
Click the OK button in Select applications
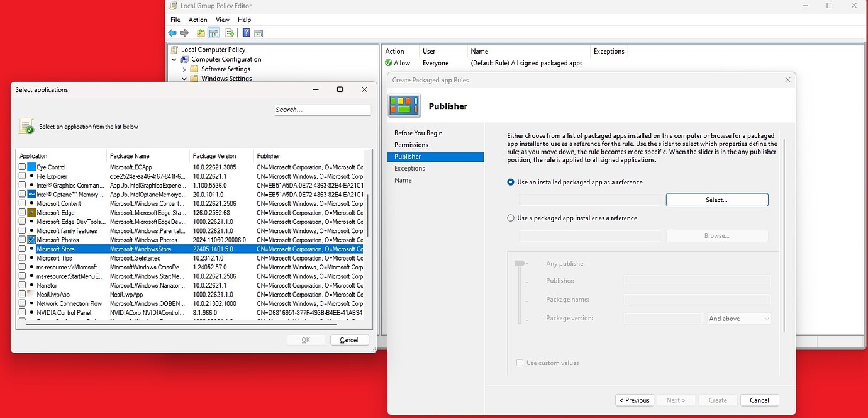(306, 340)
